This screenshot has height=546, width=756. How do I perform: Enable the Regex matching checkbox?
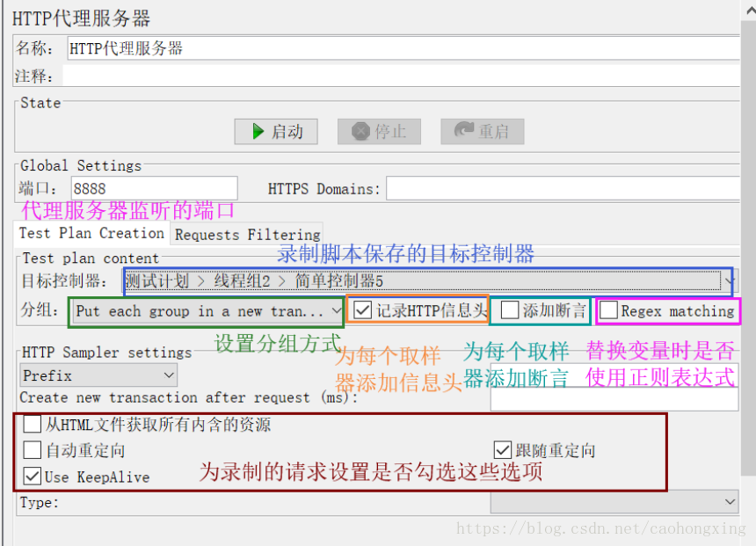pyautogui.click(x=608, y=310)
